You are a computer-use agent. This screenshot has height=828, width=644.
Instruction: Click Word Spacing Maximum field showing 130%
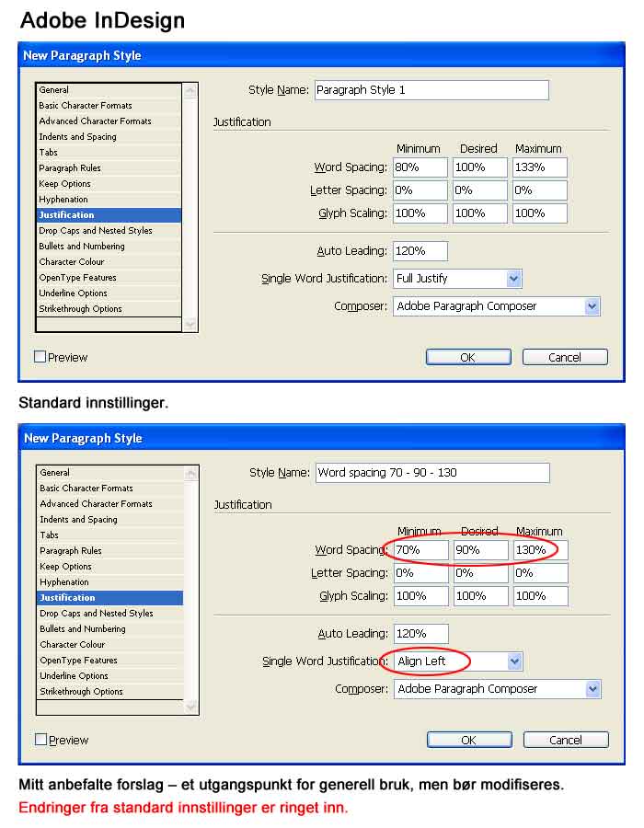(x=541, y=550)
